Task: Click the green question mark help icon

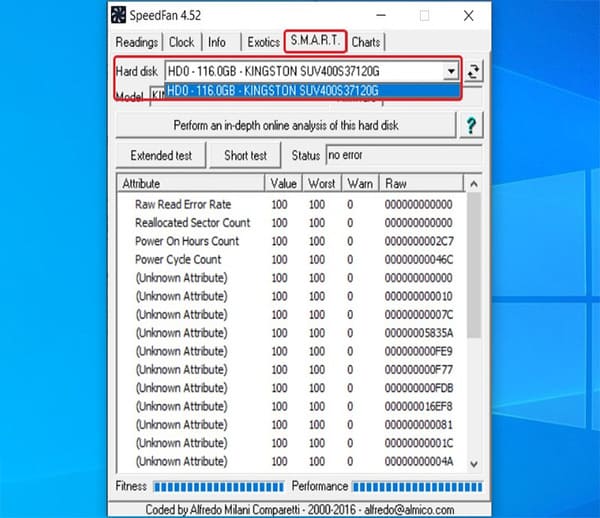Action: pyautogui.click(x=471, y=125)
